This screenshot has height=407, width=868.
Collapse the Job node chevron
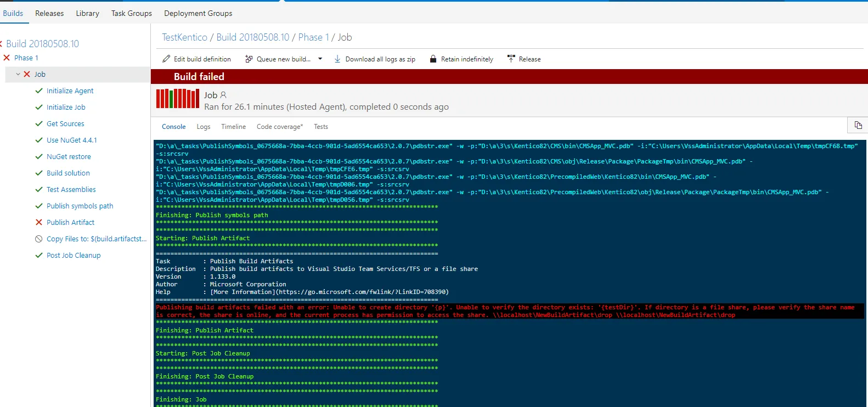tap(18, 74)
